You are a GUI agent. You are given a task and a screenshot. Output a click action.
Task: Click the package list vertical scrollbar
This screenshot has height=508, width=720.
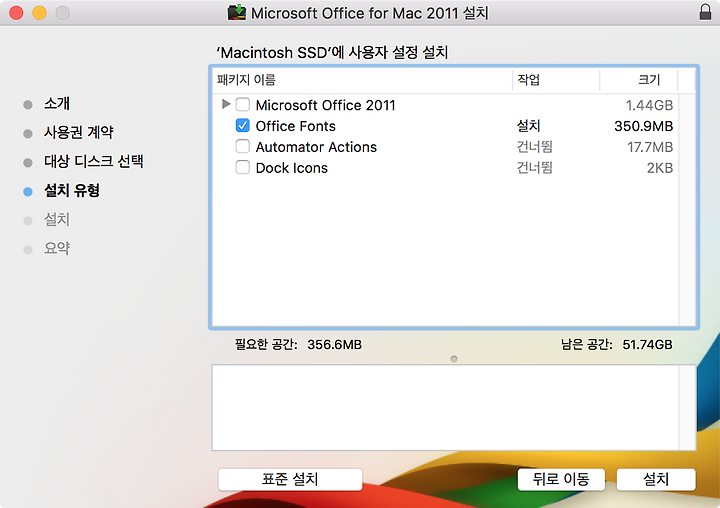tap(687, 210)
